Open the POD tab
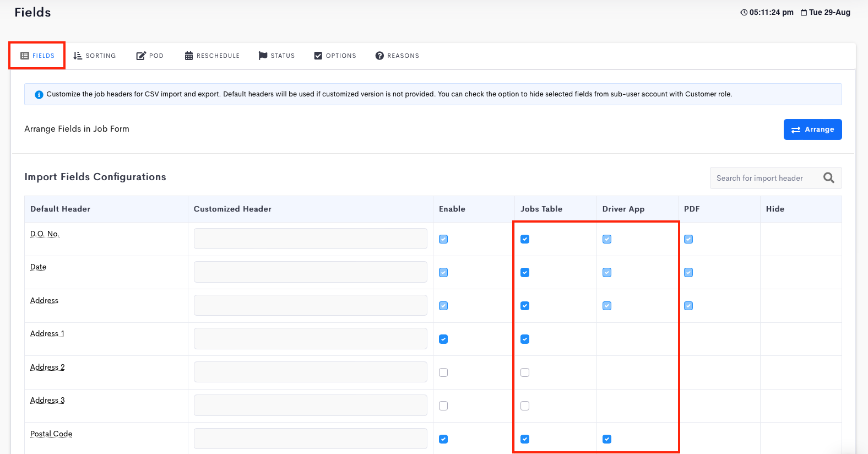868x454 pixels. click(150, 56)
